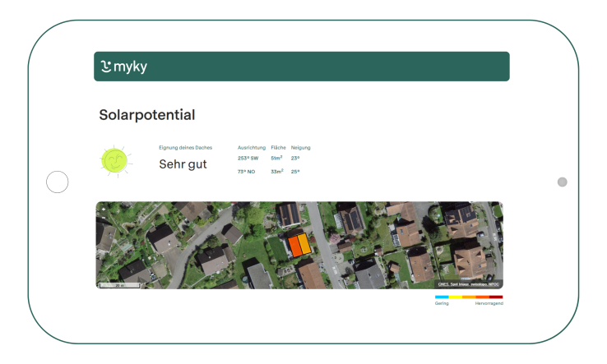This screenshot has height=364, width=607.
Task: Click the yellow legend color swatch
Action: 456,297
